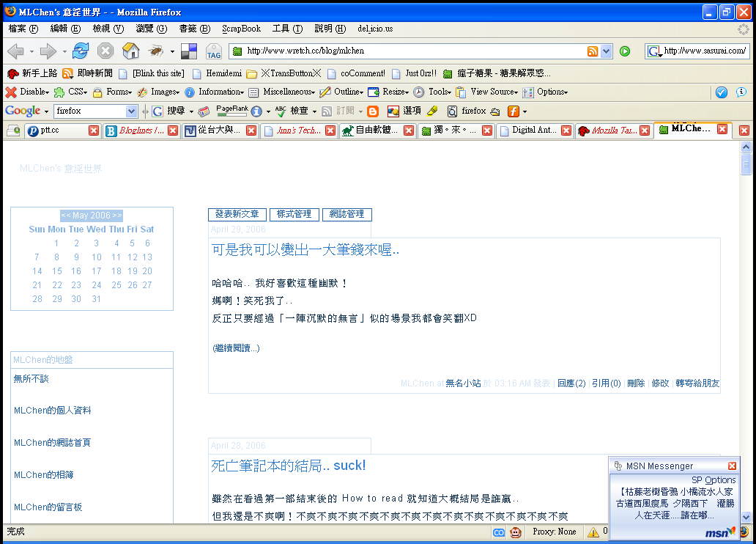The image size is (756, 544).
Task: Open the Images dropdown in developer toolbar
Action: coord(158,92)
